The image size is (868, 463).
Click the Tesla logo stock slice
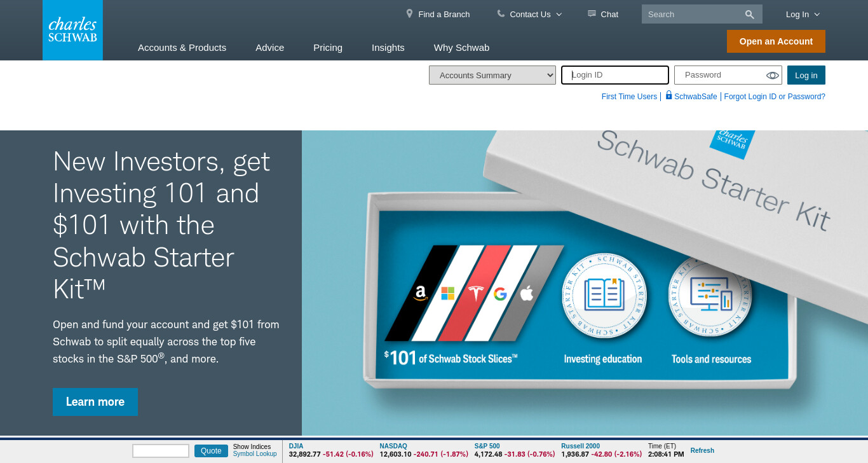point(476,293)
